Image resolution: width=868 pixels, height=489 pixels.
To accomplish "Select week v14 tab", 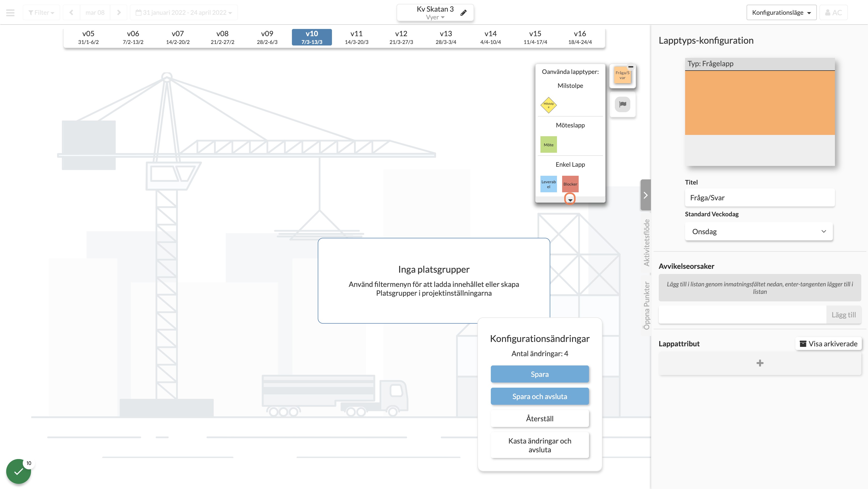I will pos(490,37).
